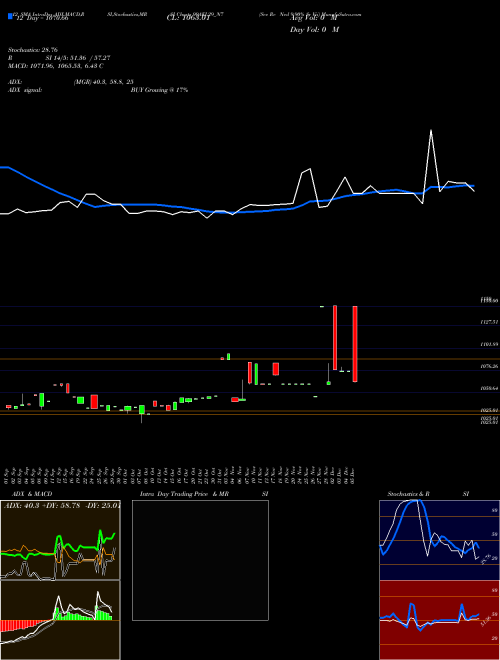Click the Avg Vol label

point(313,18)
